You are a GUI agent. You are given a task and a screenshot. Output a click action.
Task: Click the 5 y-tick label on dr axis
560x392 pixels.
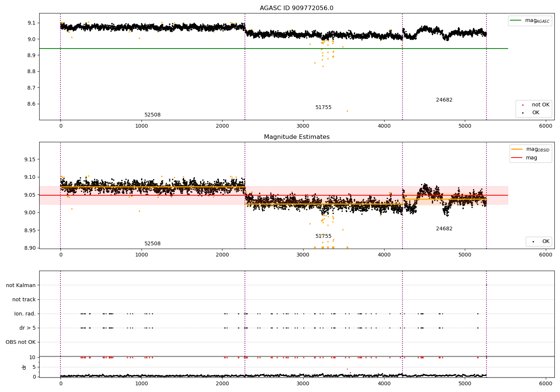pyautogui.click(x=34, y=367)
